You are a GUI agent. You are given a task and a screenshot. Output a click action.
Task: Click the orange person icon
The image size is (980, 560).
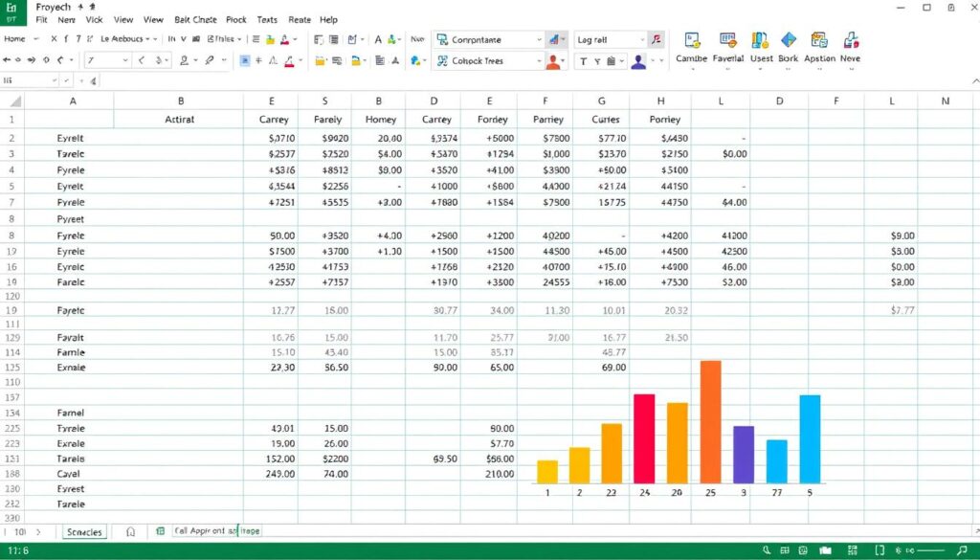pyautogui.click(x=552, y=61)
